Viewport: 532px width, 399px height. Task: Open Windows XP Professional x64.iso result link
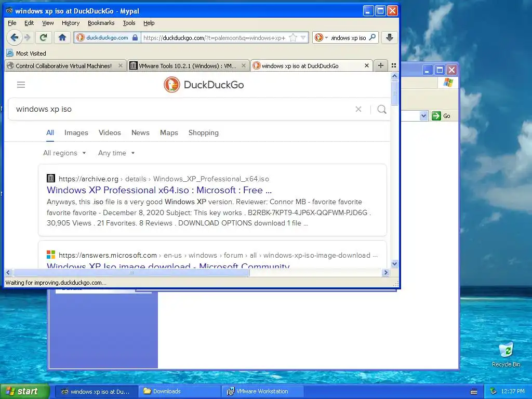point(159,190)
